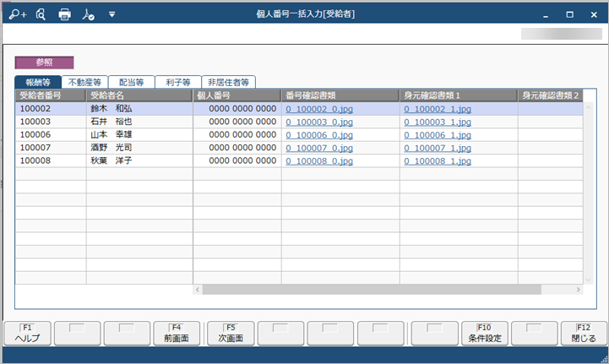Screen dimensions: 609x364
Task: Select the 非居住者等 tab
Action: [x=229, y=82]
